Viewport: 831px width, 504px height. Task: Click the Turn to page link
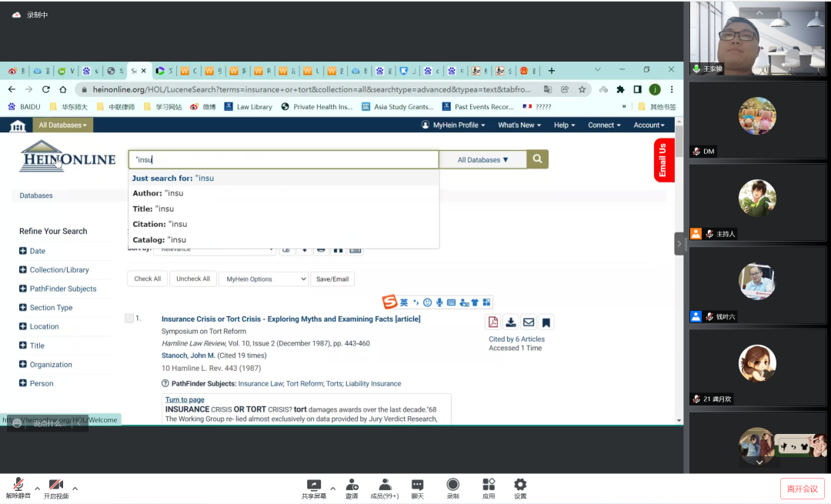185,399
